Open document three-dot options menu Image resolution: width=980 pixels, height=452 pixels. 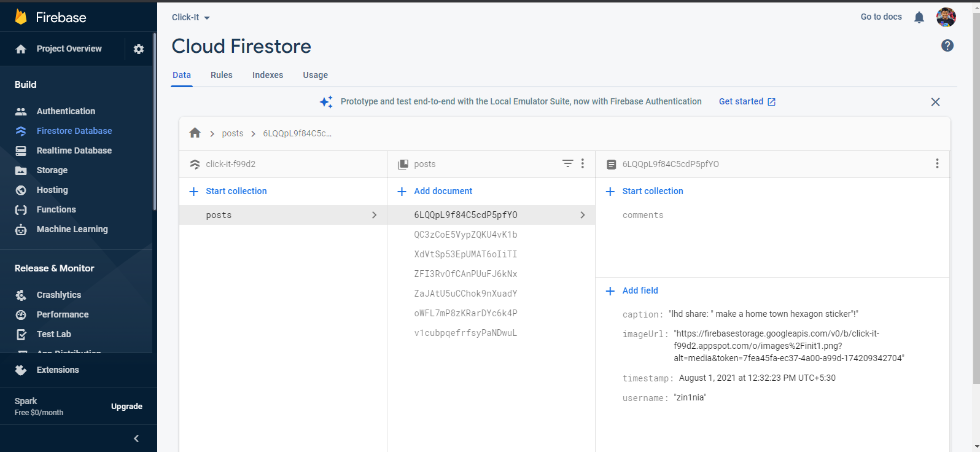(x=937, y=163)
